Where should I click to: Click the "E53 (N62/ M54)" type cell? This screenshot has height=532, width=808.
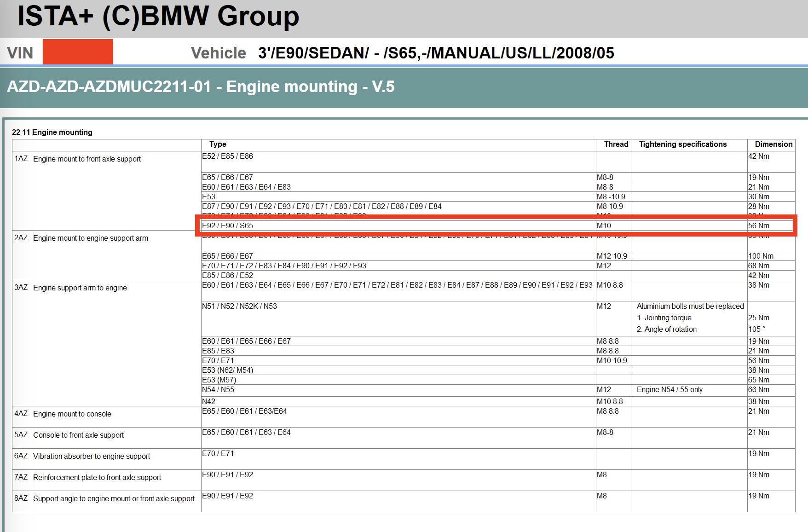[227, 370]
